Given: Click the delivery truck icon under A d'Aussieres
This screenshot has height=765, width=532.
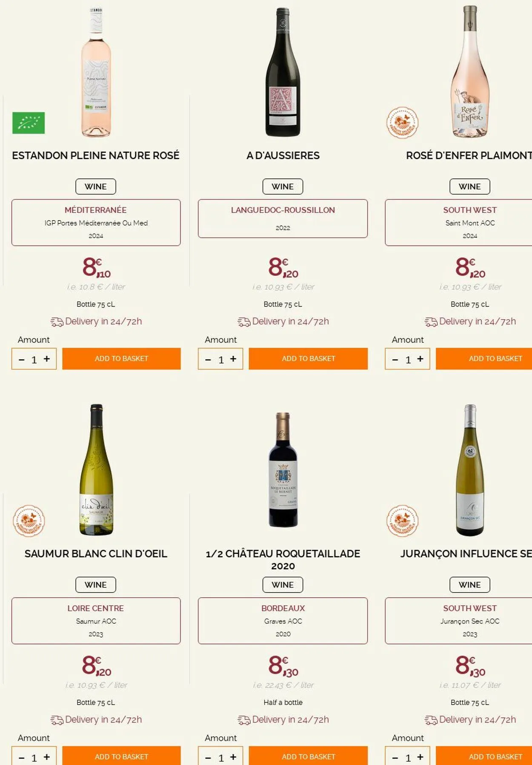Looking at the screenshot, I should pyautogui.click(x=244, y=322).
